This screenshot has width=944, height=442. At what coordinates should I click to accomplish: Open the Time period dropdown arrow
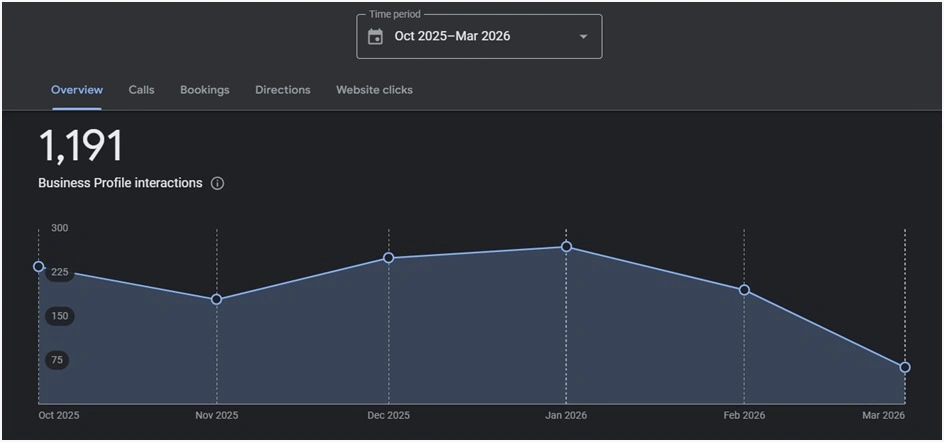click(583, 37)
